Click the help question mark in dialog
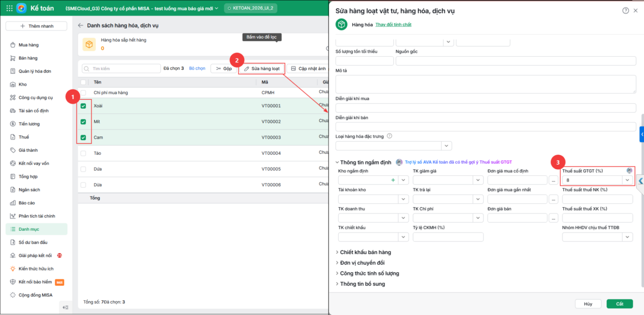 [x=625, y=11]
